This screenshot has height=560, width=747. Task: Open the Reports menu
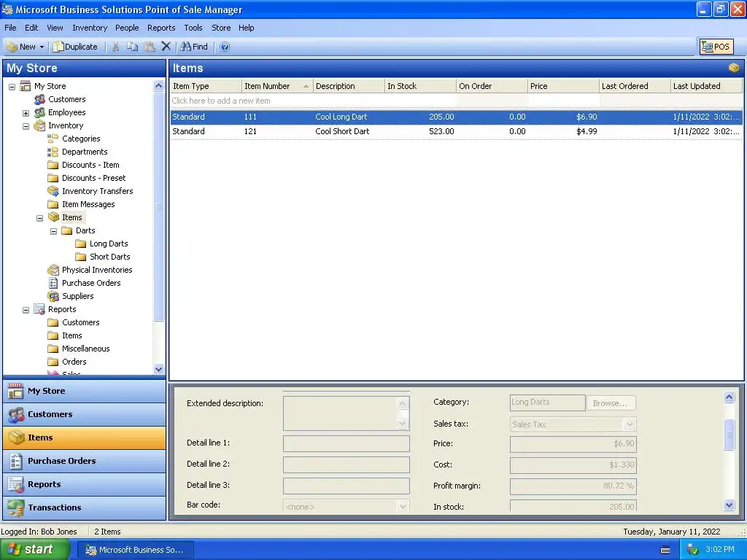click(x=161, y=28)
